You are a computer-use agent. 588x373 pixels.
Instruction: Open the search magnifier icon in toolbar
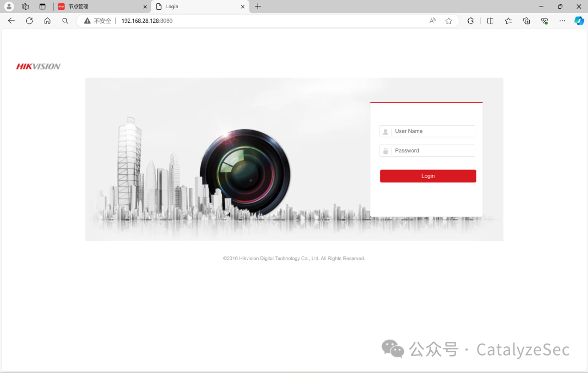65,21
